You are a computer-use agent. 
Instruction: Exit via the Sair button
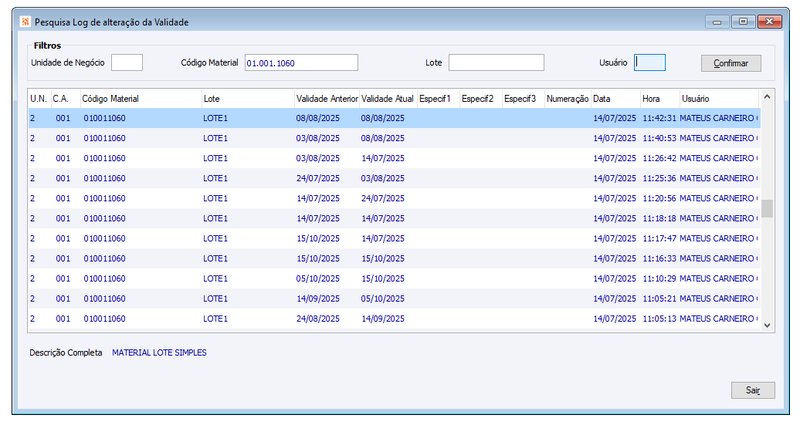point(753,390)
